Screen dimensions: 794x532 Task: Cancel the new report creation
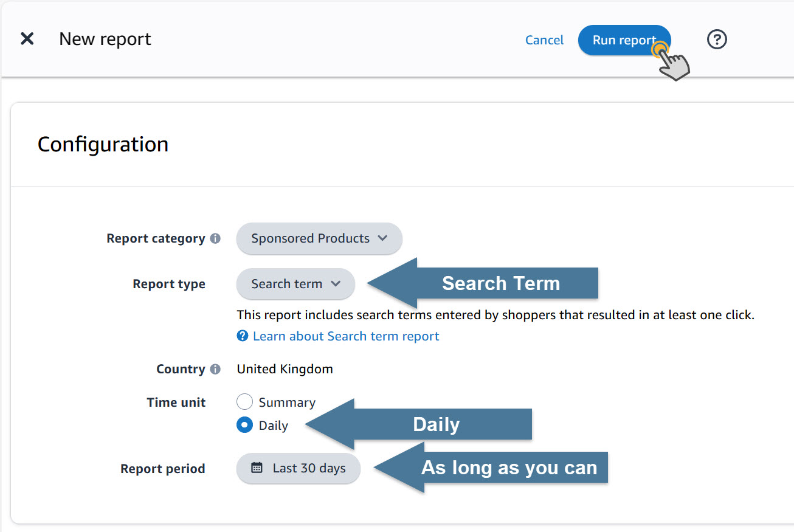pyautogui.click(x=544, y=40)
